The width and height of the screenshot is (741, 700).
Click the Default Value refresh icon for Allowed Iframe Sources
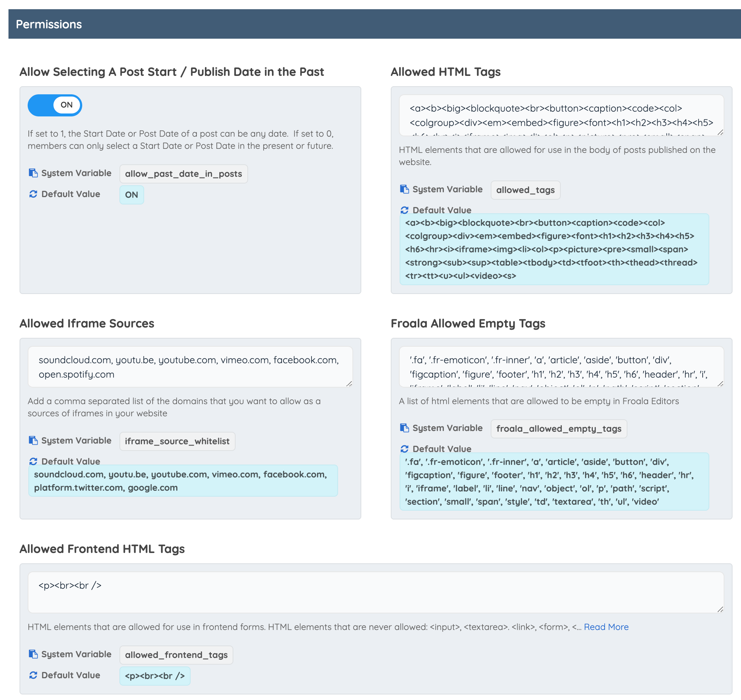click(33, 461)
